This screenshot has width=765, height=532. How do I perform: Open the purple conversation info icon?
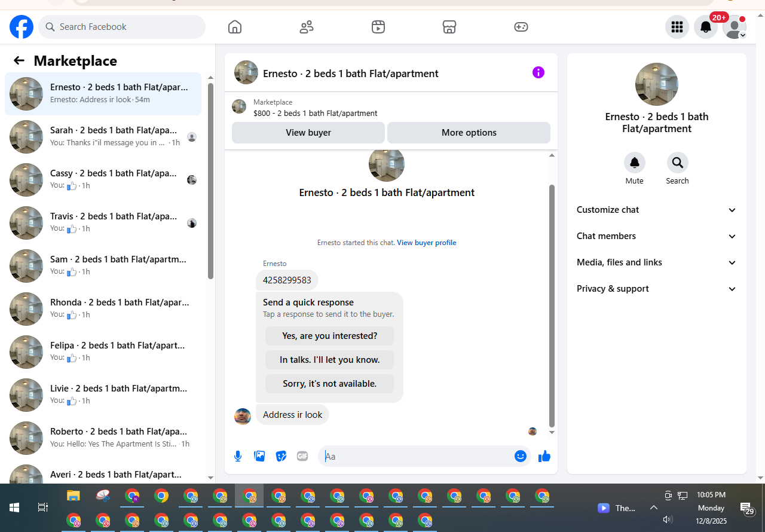538,72
